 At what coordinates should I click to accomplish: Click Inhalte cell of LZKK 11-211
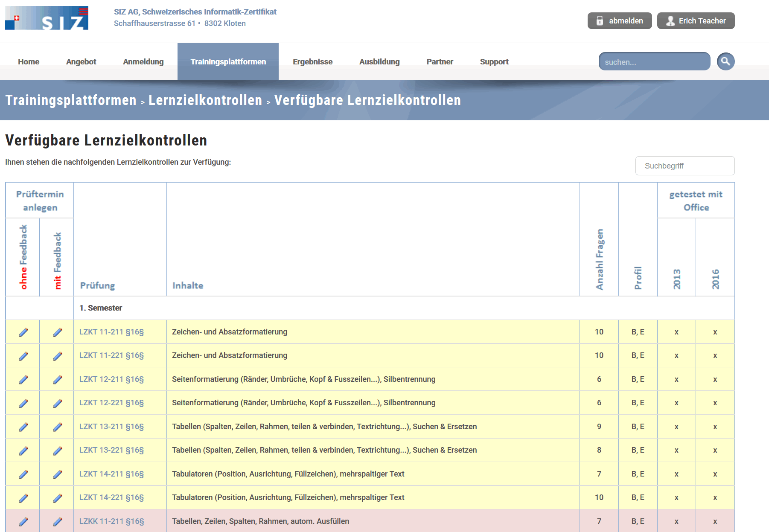(x=373, y=521)
